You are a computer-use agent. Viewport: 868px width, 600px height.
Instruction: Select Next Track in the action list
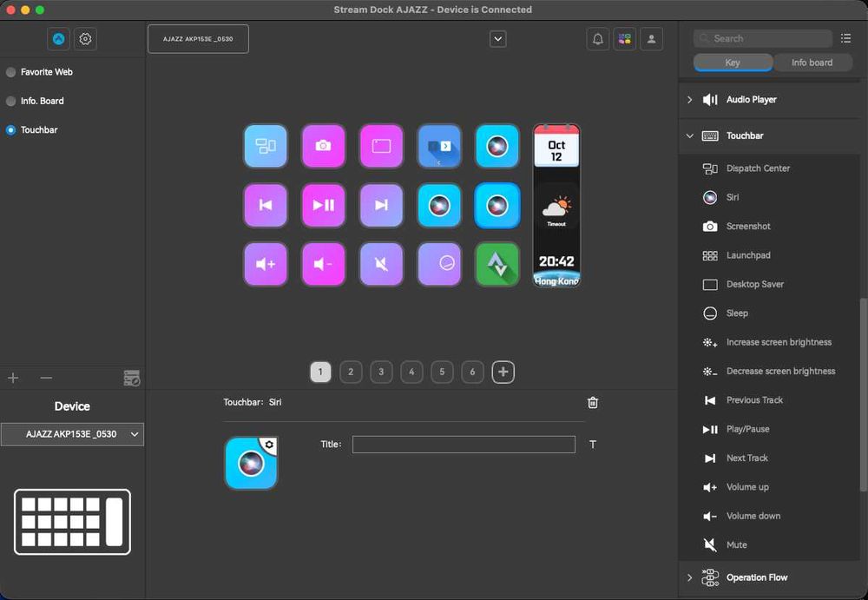tap(769, 458)
